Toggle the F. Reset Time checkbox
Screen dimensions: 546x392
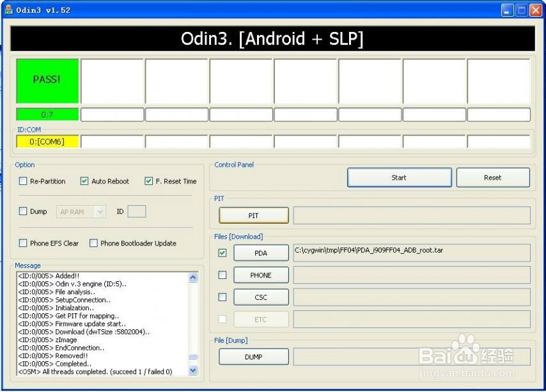(149, 181)
